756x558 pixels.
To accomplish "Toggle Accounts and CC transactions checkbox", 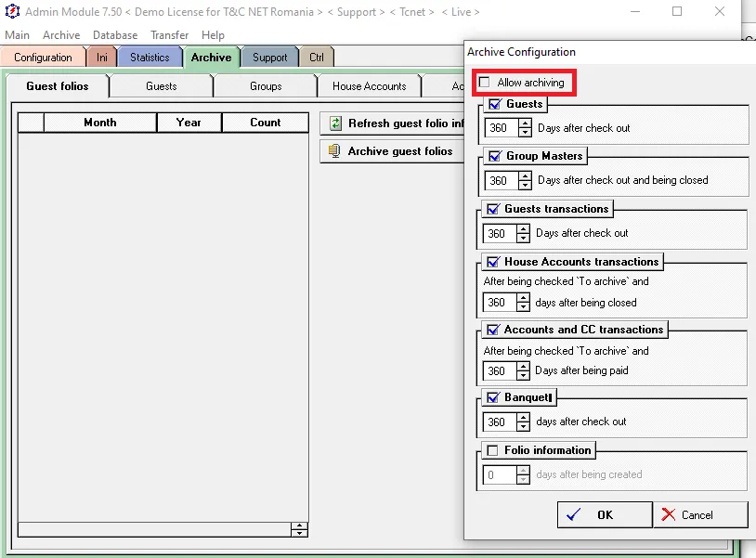I will (493, 331).
